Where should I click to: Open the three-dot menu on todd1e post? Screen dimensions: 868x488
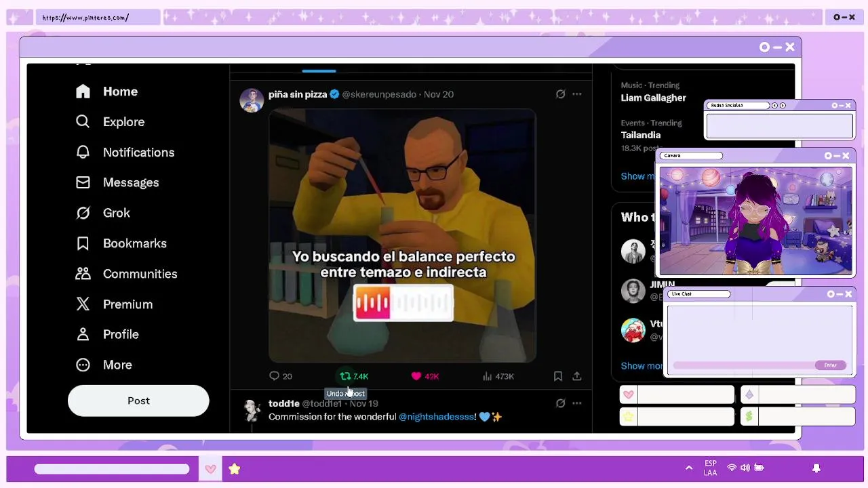coord(576,403)
